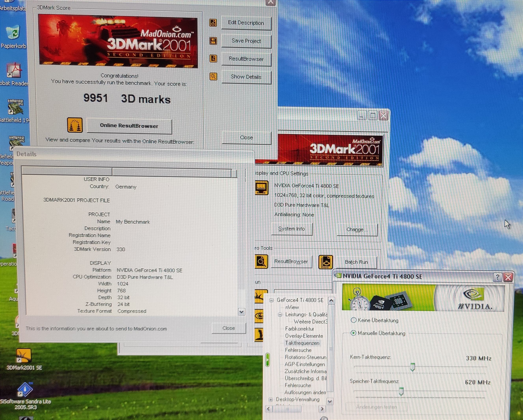Click Edit Description button

point(246,23)
